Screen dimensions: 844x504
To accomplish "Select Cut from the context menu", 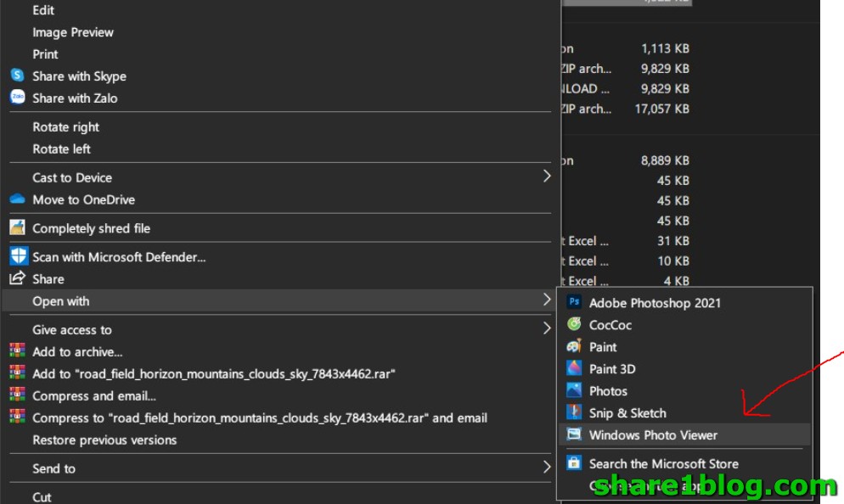I will 42,497.
